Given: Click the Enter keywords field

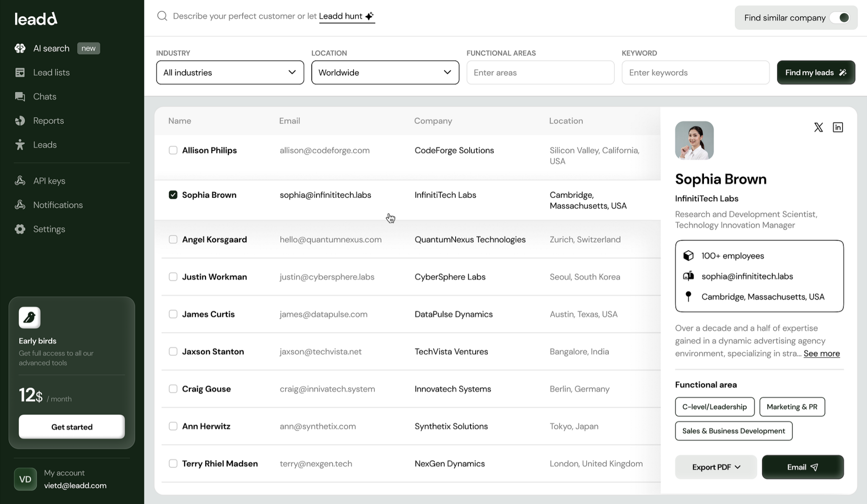Looking at the screenshot, I should 695,73.
